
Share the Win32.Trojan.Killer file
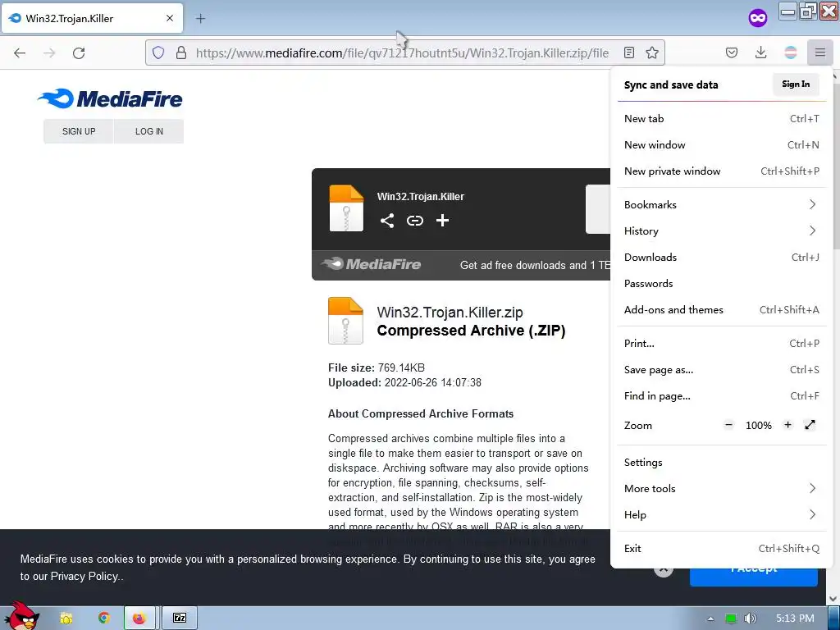tap(387, 221)
